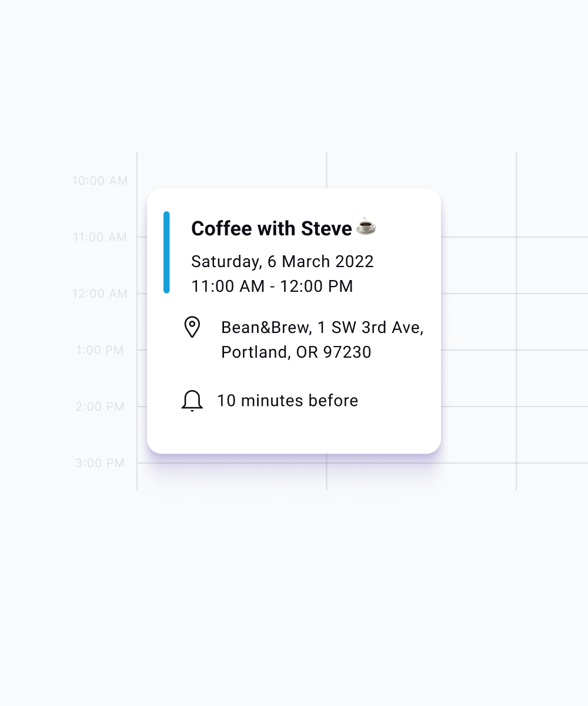Viewport: 588px width, 706px height.
Task: Click the location pin icon
Action: 192,327
